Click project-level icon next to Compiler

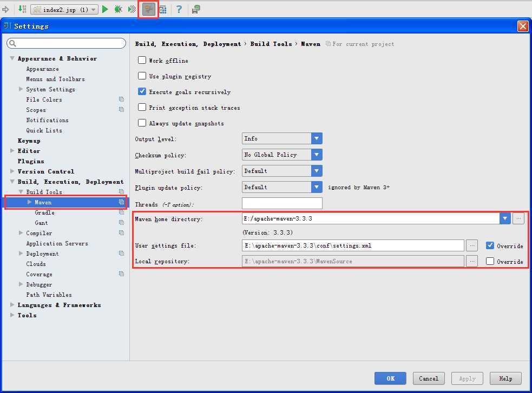[x=121, y=233]
